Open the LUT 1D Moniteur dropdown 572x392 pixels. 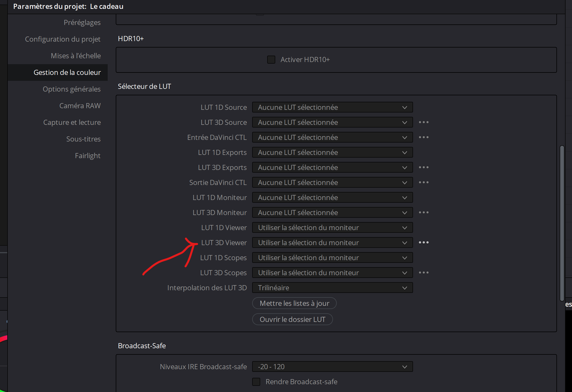332,198
